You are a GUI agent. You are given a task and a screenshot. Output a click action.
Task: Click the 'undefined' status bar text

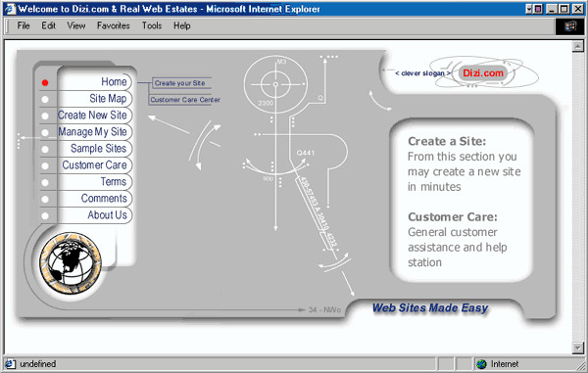tap(37, 364)
